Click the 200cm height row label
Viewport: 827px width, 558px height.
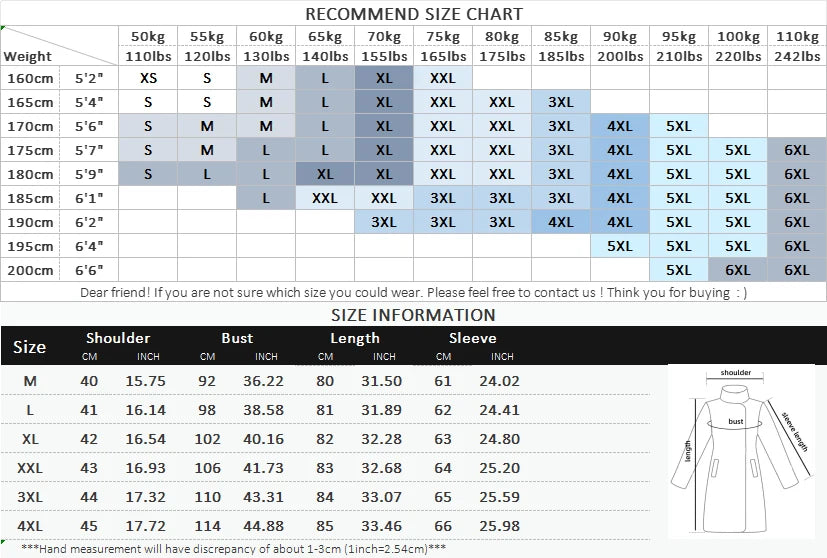[30, 270]
